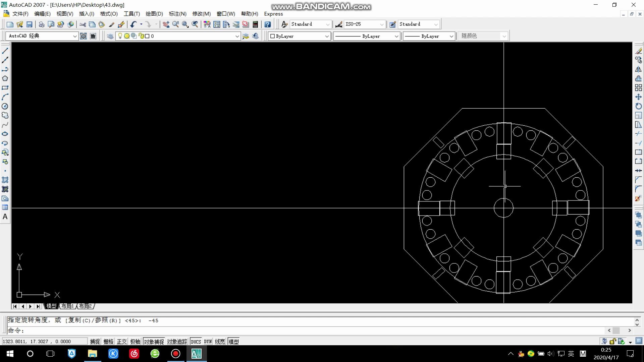Click the Save icon in toolbar

click(x=30, y=24)
